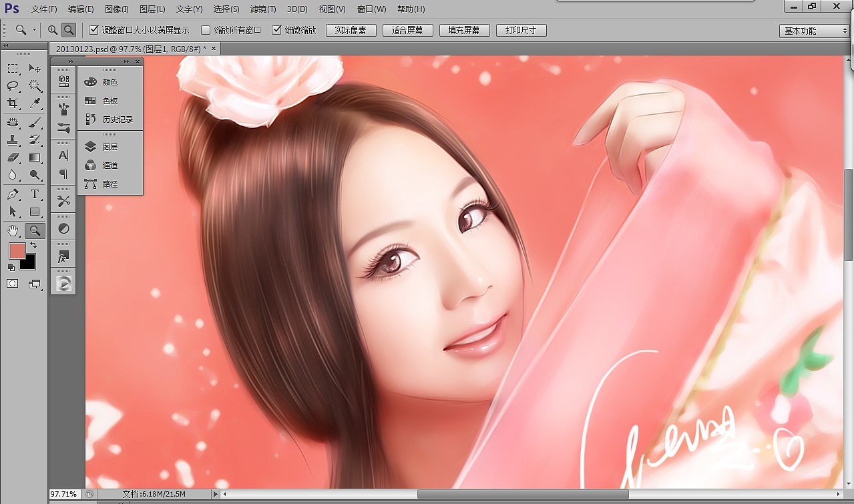Viewport: 854px width, 504px height.
Task: Select the Gradient tool
Action: tap(35, 158)
